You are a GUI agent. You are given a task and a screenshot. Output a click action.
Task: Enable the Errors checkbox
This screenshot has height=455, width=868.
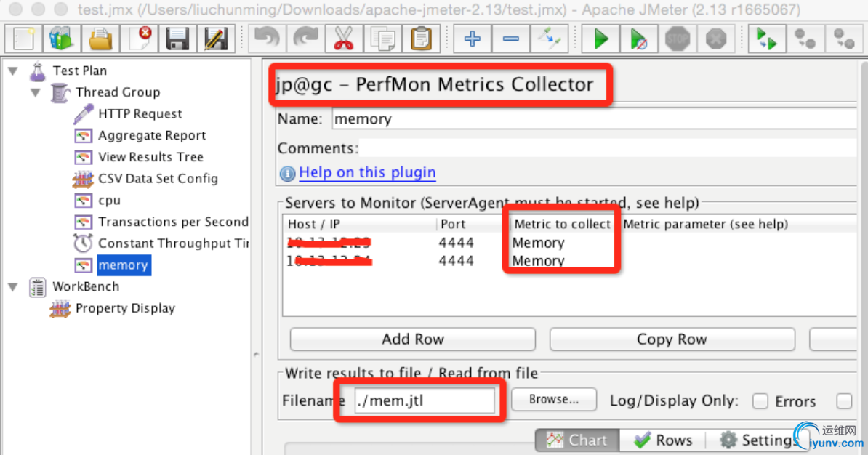tap(760, 401)
